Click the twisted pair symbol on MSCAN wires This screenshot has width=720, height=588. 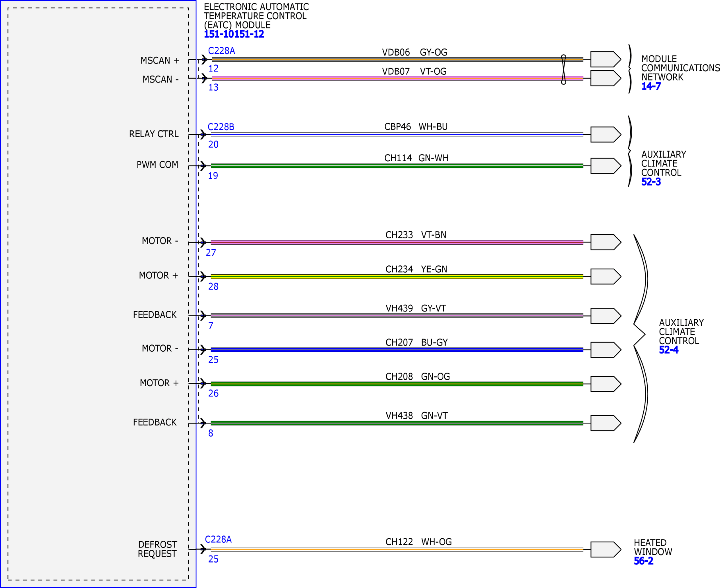(x=563, y=69)
